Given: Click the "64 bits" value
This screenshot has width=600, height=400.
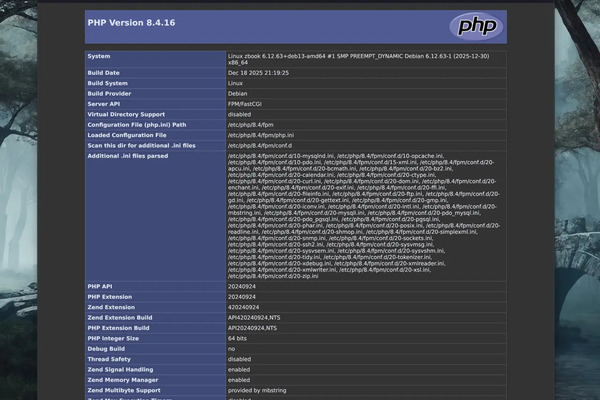Looking at the screenshot, I should pyautogui.click(x=237, y=338).
